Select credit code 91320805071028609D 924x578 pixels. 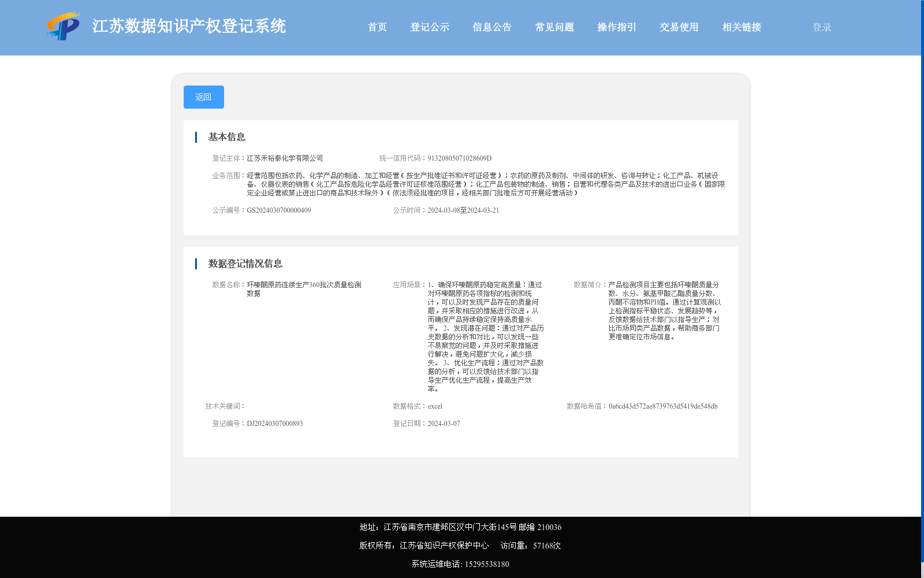tap(460, 158)
